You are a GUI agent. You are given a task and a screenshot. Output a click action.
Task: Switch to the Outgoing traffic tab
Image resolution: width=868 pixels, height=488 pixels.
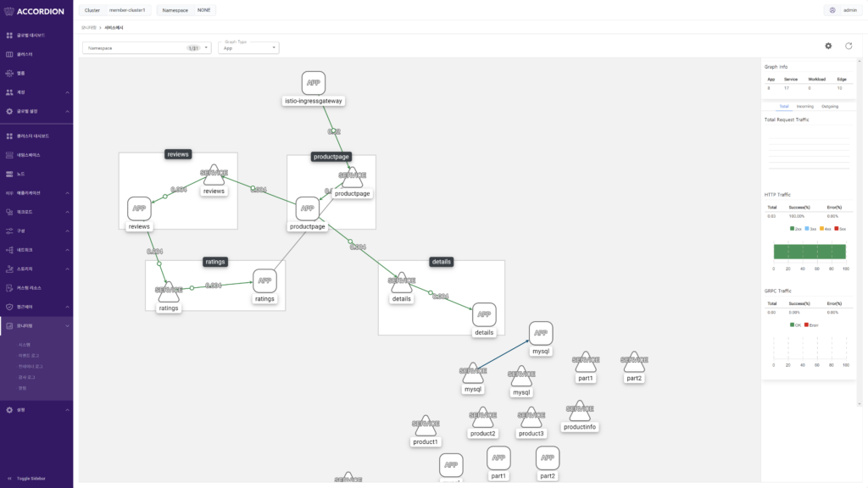(x=830, y=106)
